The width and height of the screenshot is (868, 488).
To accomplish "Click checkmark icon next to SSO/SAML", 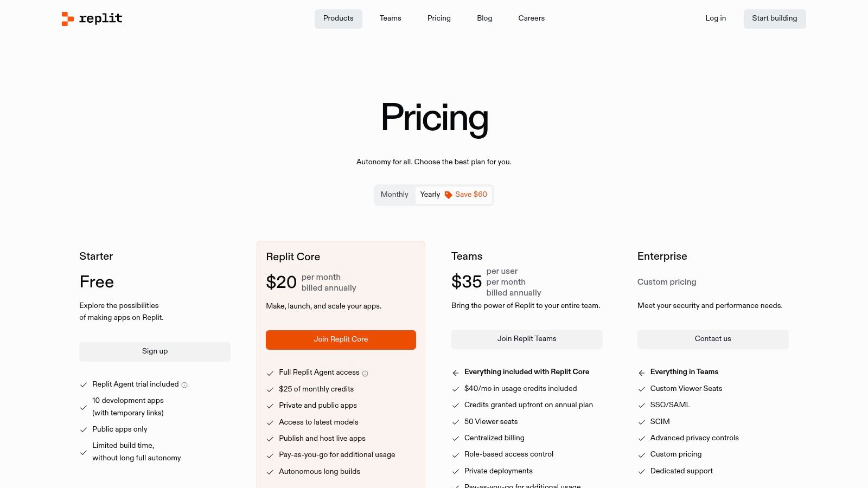I will (642, 406).
